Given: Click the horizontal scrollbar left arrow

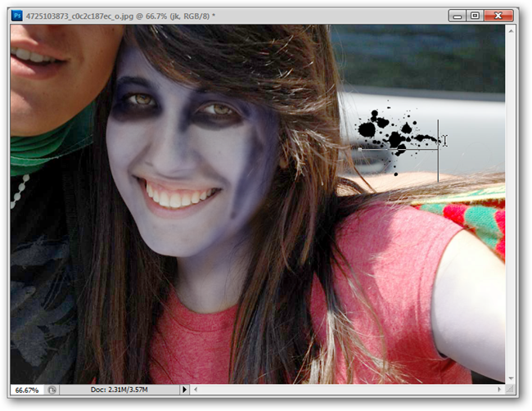Looking at the screenshot, I should coord(196,390).
